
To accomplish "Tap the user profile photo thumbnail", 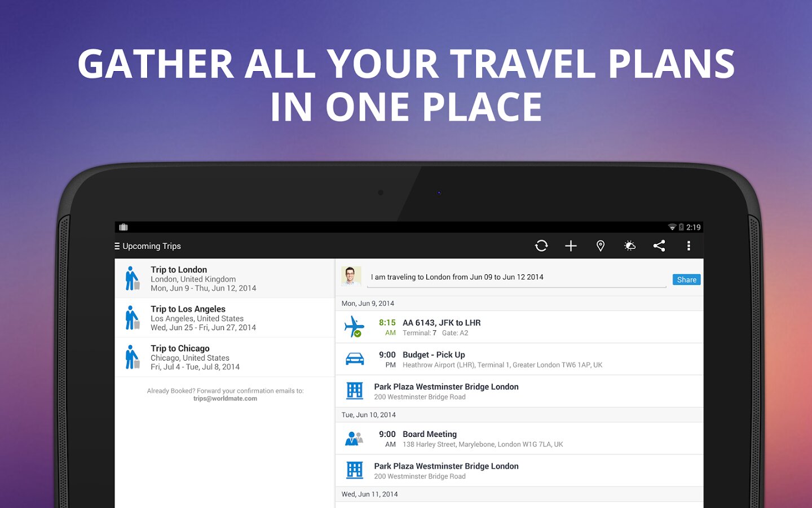I will click(351, 276).
